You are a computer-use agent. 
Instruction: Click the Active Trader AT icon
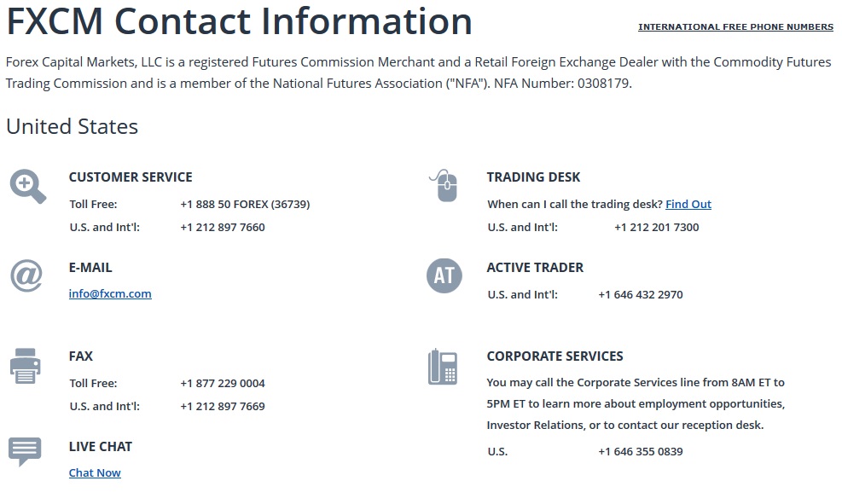(x=444, y=276)
